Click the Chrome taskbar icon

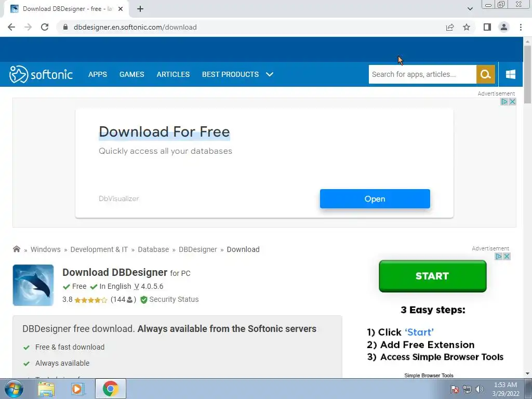[110, 389]
